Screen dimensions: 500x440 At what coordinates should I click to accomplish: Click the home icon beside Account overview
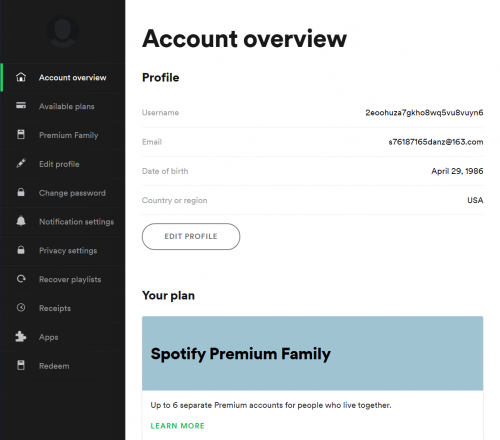coord(21,77)
